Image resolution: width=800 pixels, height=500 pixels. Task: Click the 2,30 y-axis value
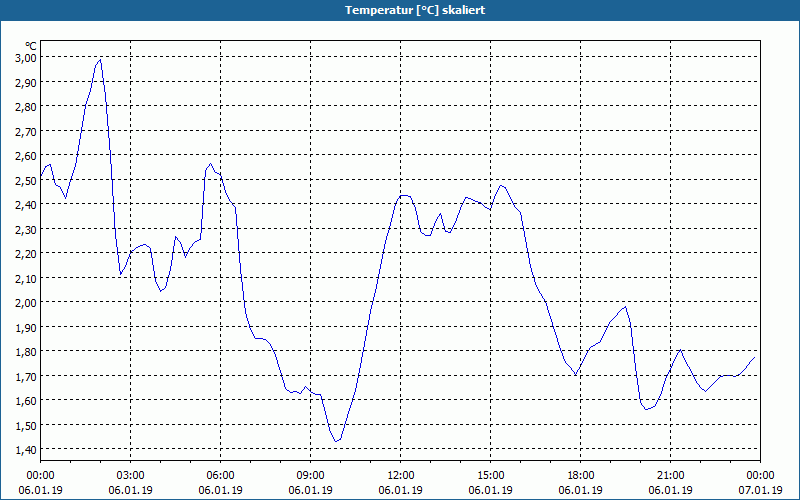pos(26,229)
